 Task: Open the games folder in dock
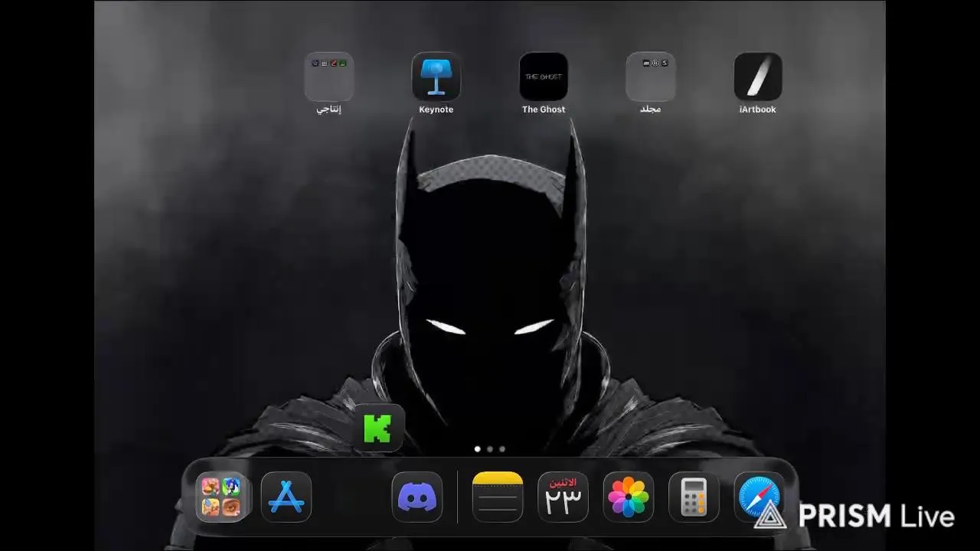221,497
